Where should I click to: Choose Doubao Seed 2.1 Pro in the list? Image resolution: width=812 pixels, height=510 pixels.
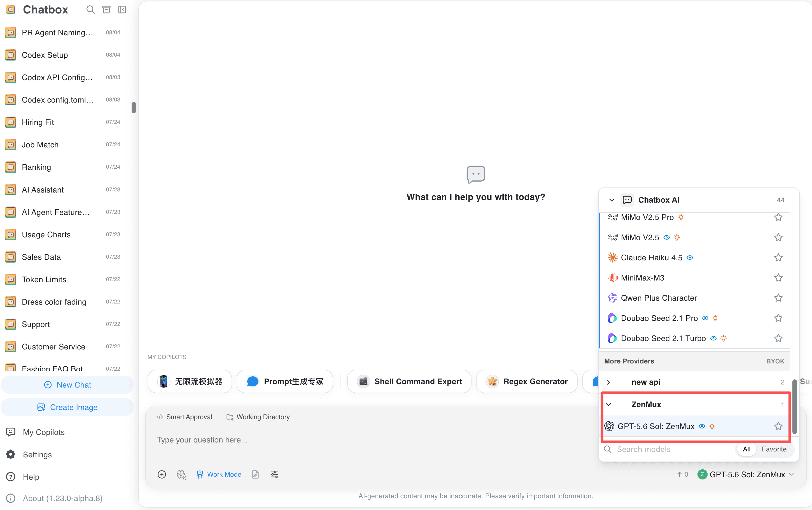[x=694, y=318]
